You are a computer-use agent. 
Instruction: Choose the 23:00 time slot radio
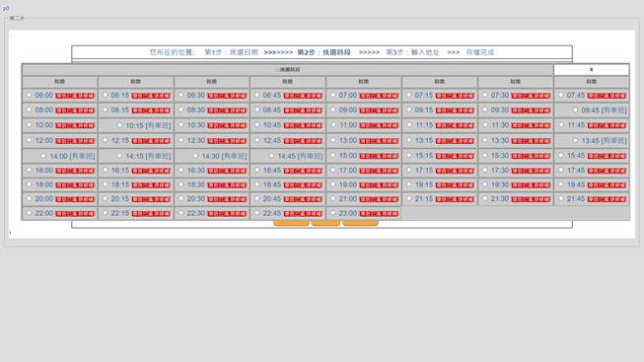pos(333,213)
